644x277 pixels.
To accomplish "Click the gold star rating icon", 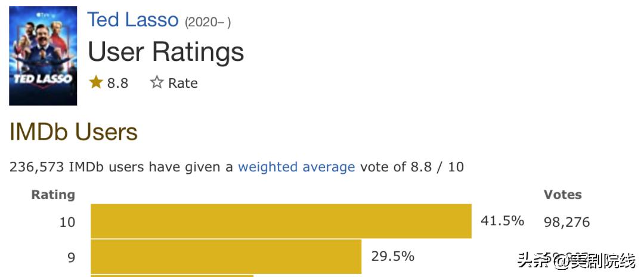I will pos(96,82).
